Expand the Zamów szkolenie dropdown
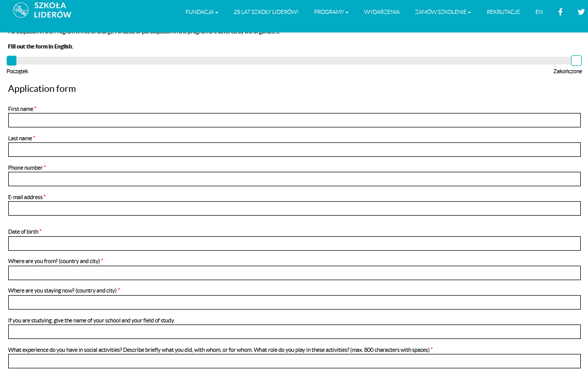Screen dimensions: 588x373 443,12
